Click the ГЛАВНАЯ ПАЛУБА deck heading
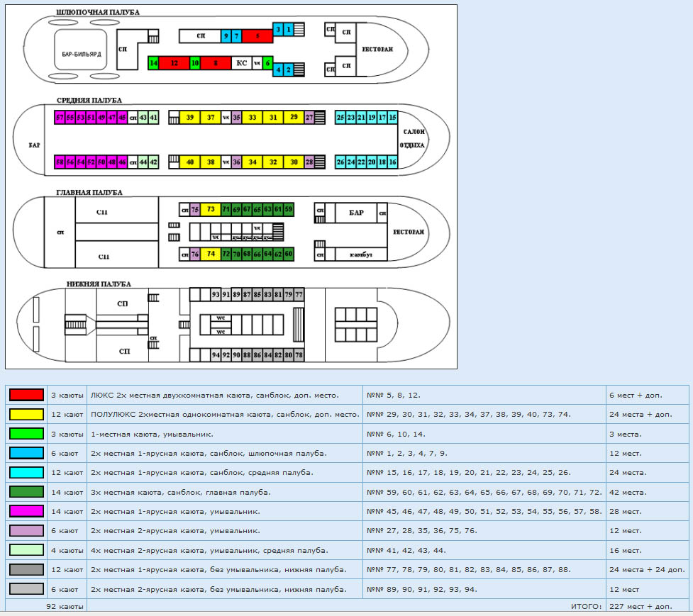The image size is (693, 616). [89, 193]
